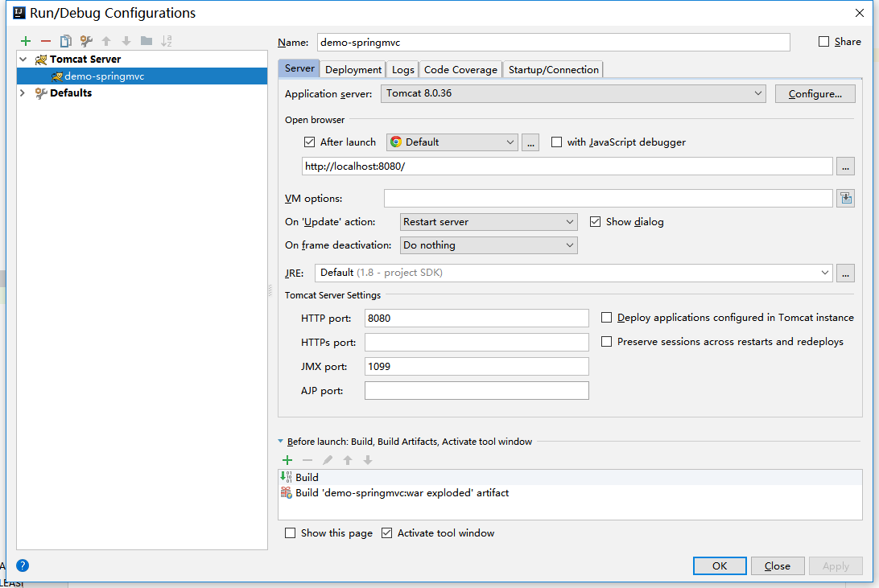This screenshot has width=879, height=588.
Task: Remove before-launch task minus icon
Action: 307,460
